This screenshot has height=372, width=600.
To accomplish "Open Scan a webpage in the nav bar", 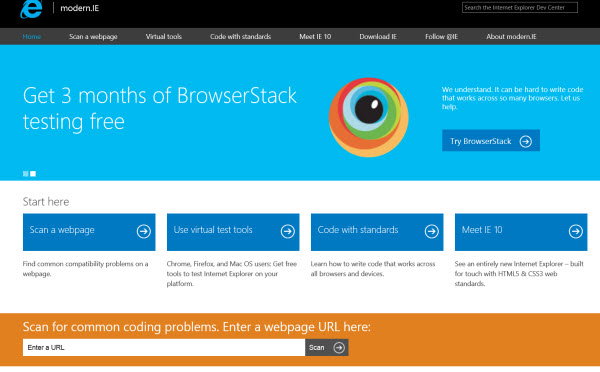I will pyautogui.click(x=93, y=37).
